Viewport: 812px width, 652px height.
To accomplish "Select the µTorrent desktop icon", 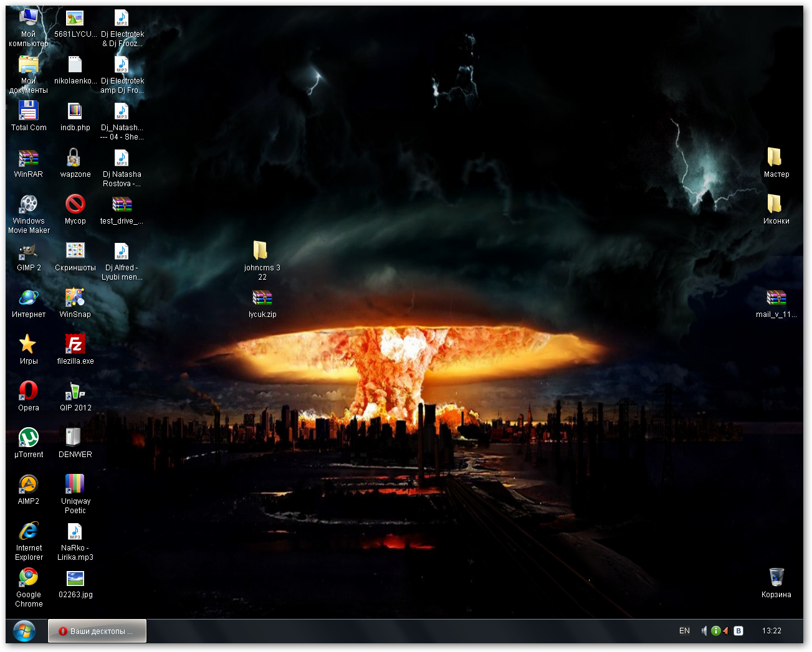I will [28, 438].
